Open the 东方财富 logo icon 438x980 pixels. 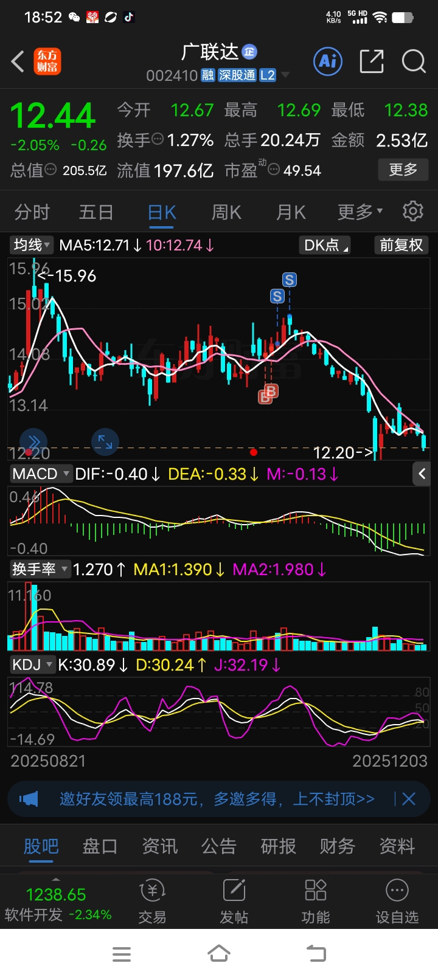click(47, 61)
